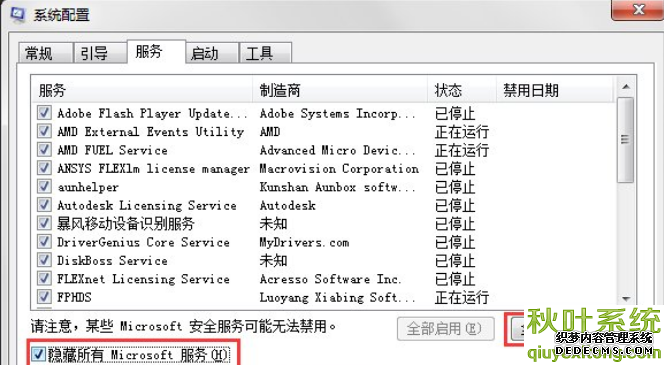Image resolution: width=664 pixels, height=365 pixels.
Task: Toggle 隐藏所有 Microsoft 服务 checkbox
Action: [39, 354]
